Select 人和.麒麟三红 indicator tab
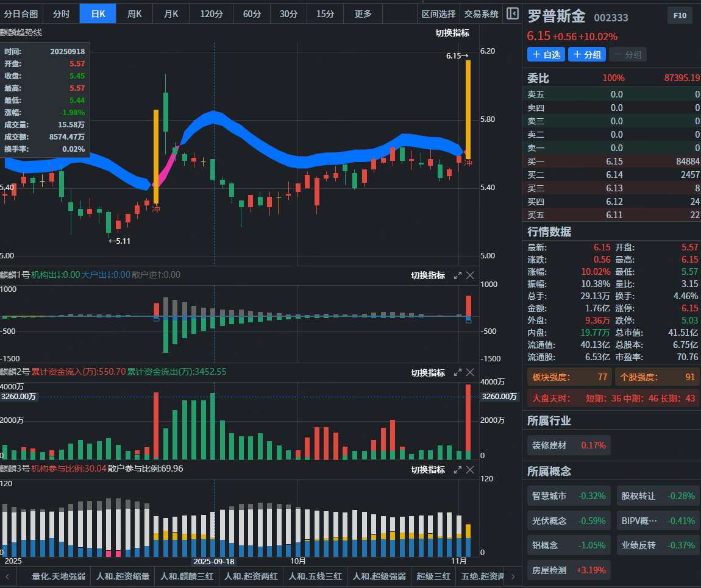701x588 pixels. 187,576
